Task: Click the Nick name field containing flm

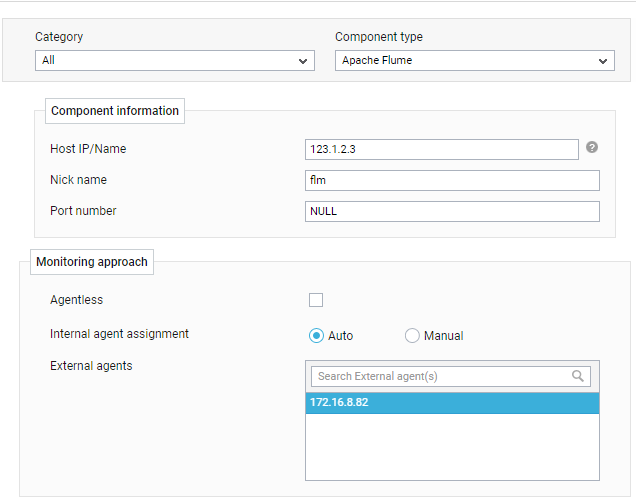Action: (452, 180)
